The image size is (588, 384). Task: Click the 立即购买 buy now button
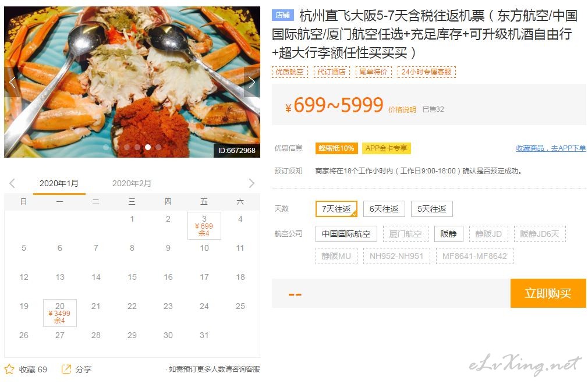point(548,293)
